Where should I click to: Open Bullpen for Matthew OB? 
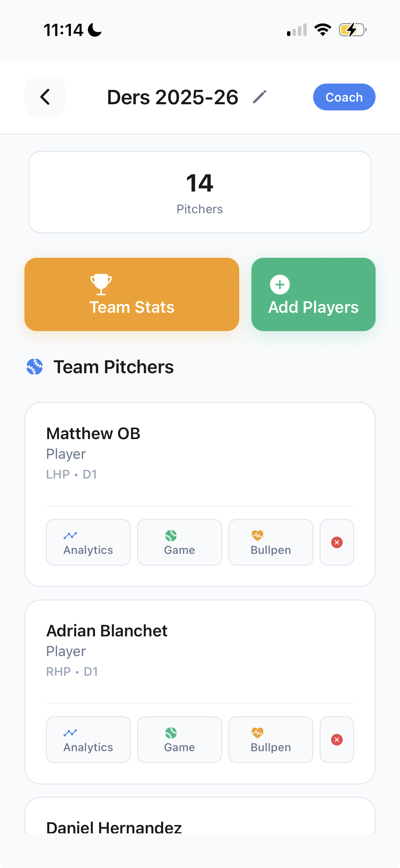pos(270,542)
